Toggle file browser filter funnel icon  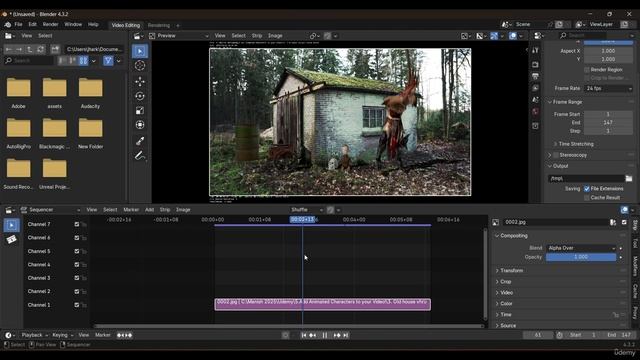click(x=108, y=61)
